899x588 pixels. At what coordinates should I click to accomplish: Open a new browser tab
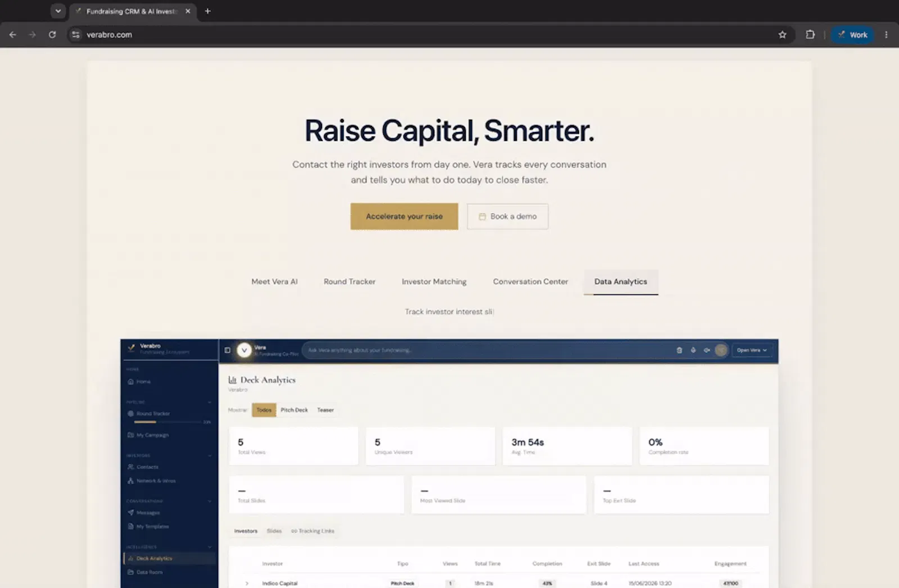point(207,11)
